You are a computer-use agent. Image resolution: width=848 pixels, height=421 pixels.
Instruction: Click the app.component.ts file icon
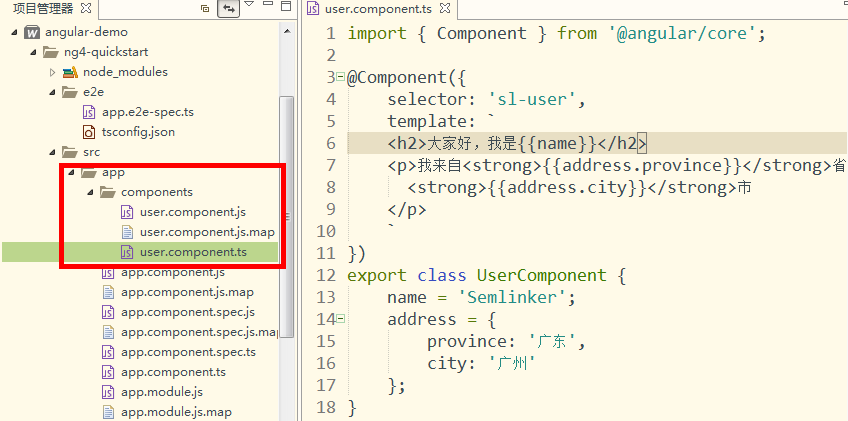point(108,372)
